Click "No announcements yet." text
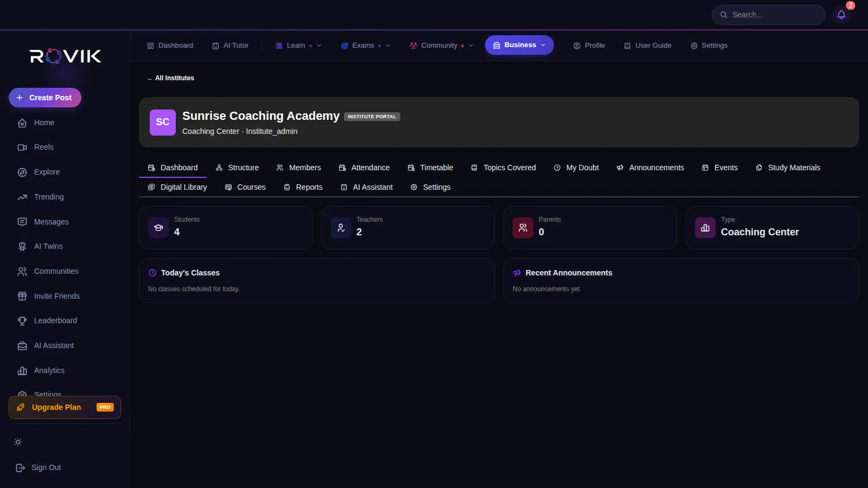This screenshot has height=488, width=868. pyautogui.click(x=547, y=289)
